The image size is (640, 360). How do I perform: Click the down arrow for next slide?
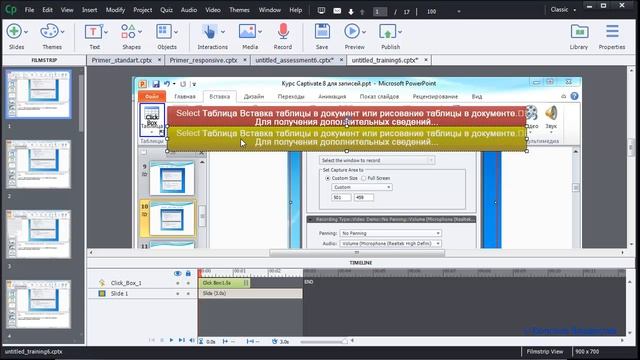(351, 12)
